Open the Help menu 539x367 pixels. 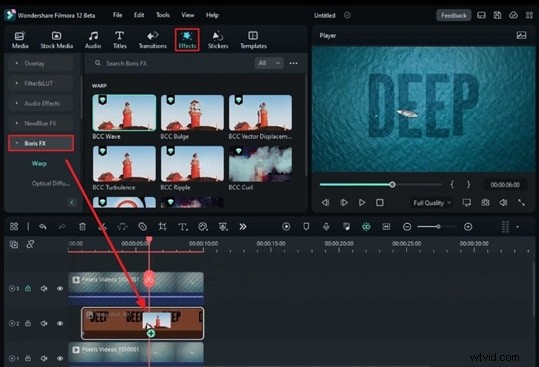click(x=212, y=15)
